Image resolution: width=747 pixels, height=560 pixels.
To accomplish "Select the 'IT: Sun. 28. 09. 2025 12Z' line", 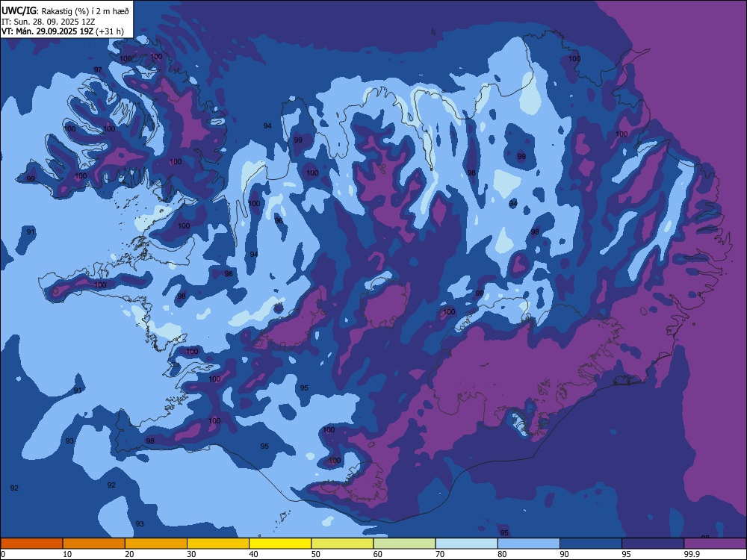I will [48, 22].
